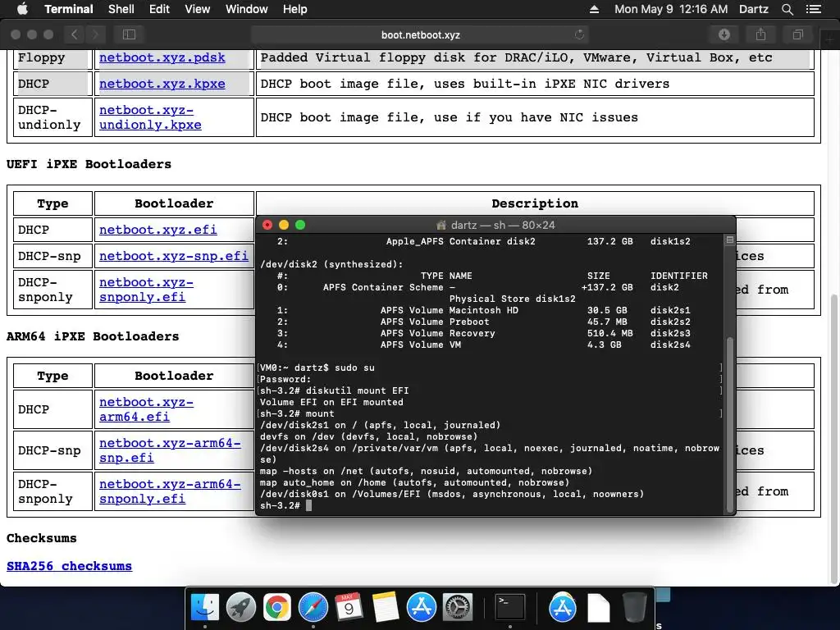Open the View menu

[197, 9]
